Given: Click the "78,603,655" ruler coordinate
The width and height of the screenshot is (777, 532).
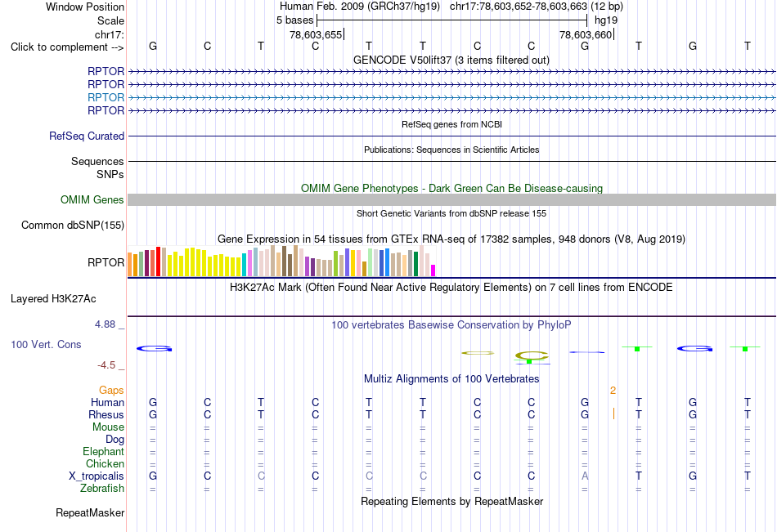Looking at the screenshot, I should pos(316,34).
